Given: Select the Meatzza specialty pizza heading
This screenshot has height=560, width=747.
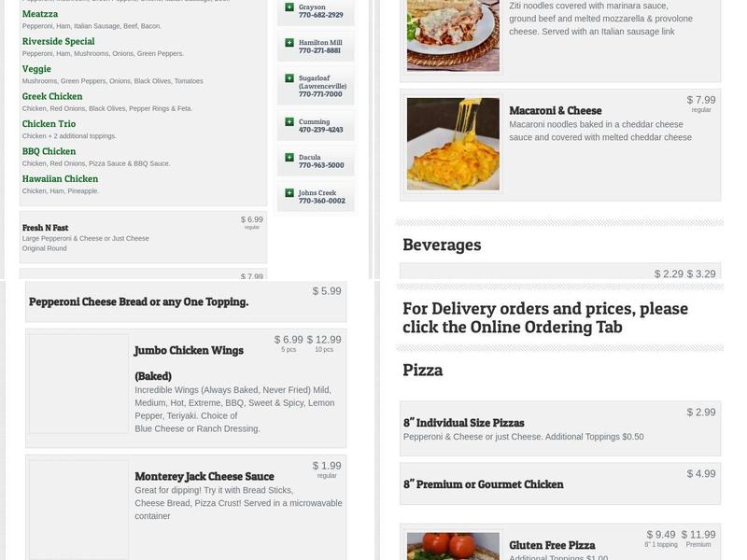Looking at the screenshot, I should coord(40,14).
